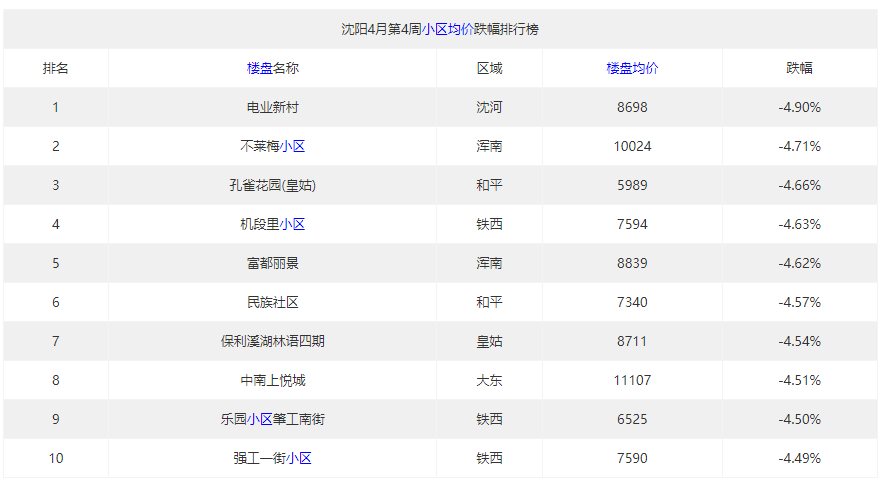Click the 小区 link in 不莱梅小区

click(292, 146)
